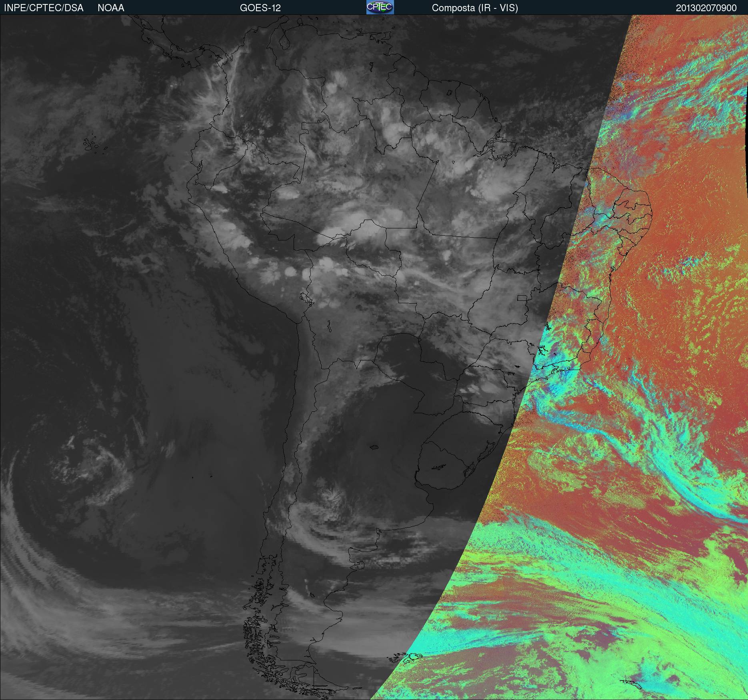Click the Composta (IR - VIS) title
Viewport: 748px width, 700px height.
click(x=475, y=8)
